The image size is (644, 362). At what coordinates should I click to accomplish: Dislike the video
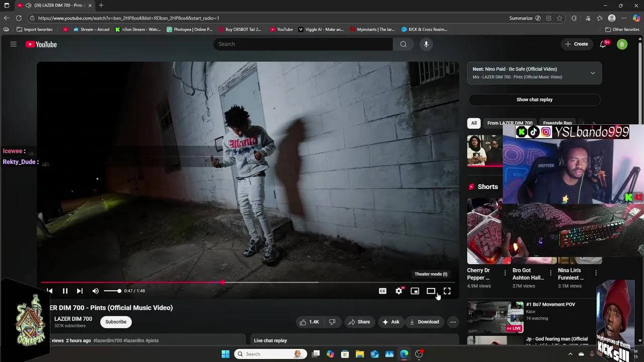pos(332,322)
